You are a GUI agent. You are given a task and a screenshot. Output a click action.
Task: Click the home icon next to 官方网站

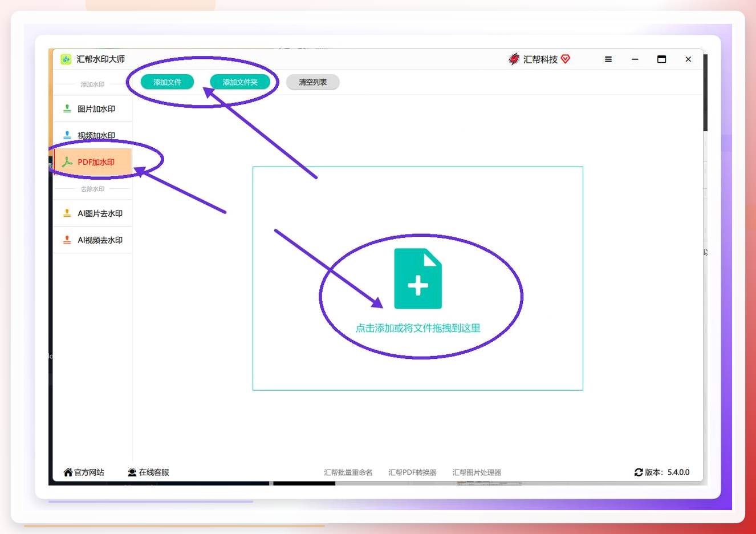pos(68,472)
